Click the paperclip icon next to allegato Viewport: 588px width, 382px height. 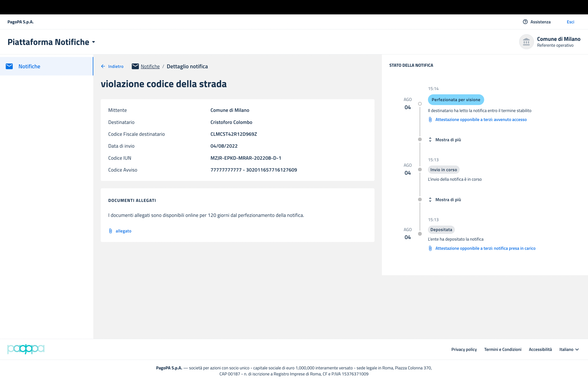pyautogui.click(x=110, y=231)
